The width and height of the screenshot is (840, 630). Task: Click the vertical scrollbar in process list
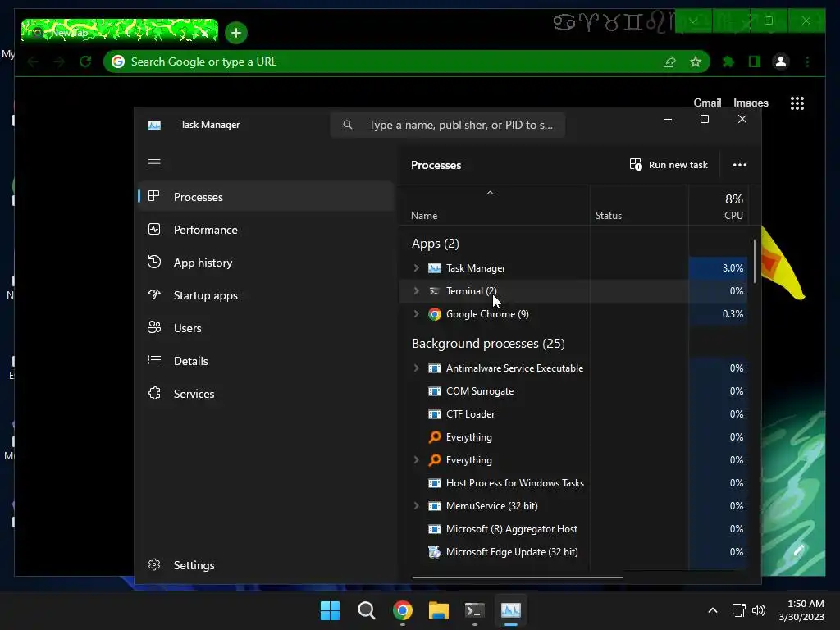(x=755, y=262)
